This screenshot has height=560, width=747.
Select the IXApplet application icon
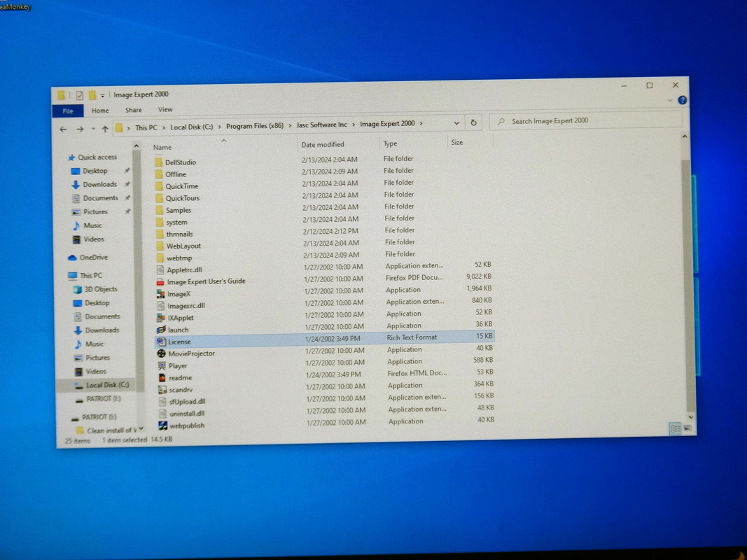pos(161,318)
